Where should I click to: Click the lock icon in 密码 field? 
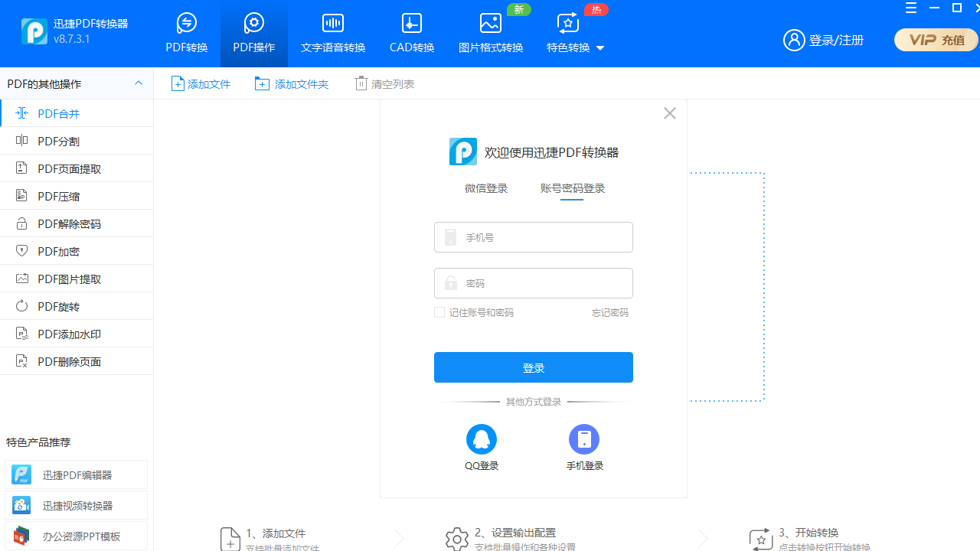(451, 283)
